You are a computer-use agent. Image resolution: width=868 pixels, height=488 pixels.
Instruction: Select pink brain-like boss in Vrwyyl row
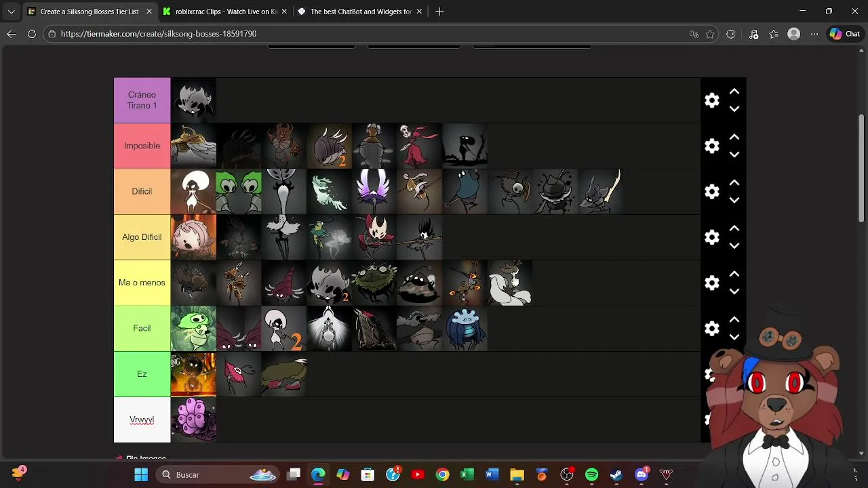pyautogui.click(x=193, y=420)
